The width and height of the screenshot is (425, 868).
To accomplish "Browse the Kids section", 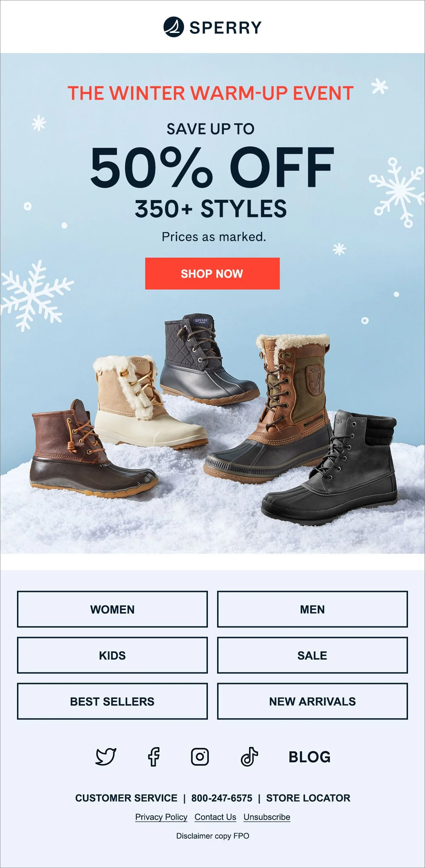I will coord(112,655).
